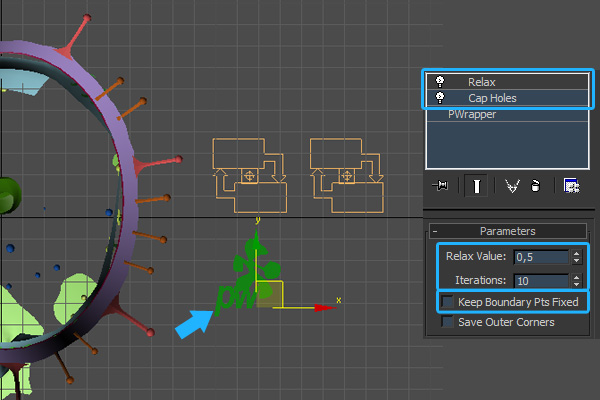Enable Save Outer Corners checkbox
The image size is (600, 400).
coord(448,322)
